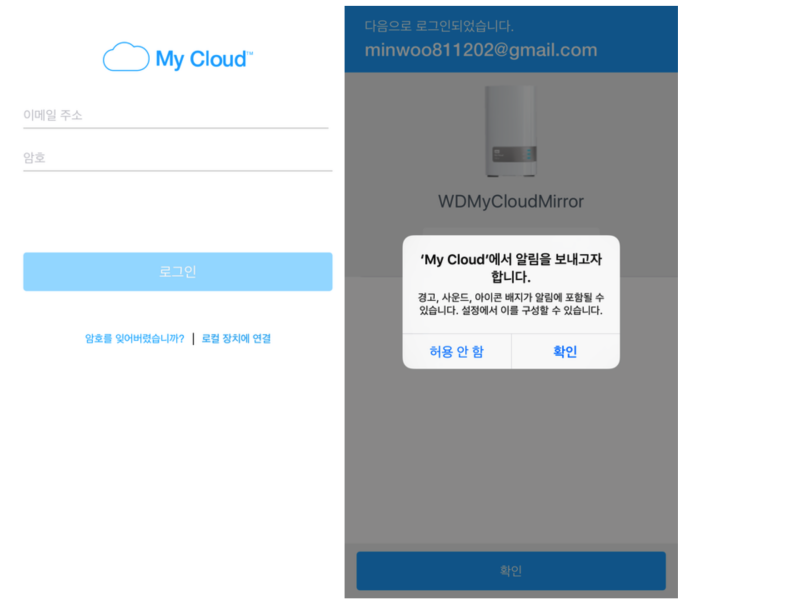800x605 pixels.
Task: Open the forgot password link (암호를 잊어버렸습니까?)
Action: (x=135, y=338)
